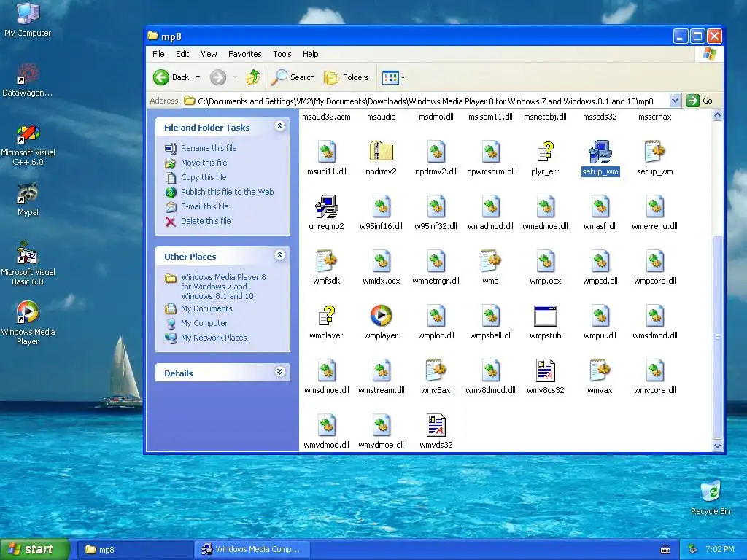Click Move this file task link

coord(204,163)
